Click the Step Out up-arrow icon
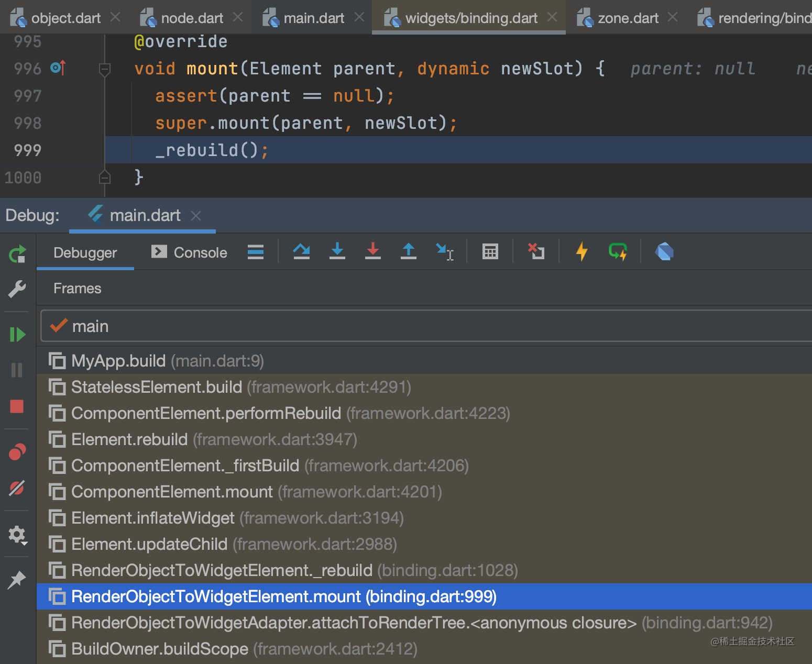 (409, 252)
